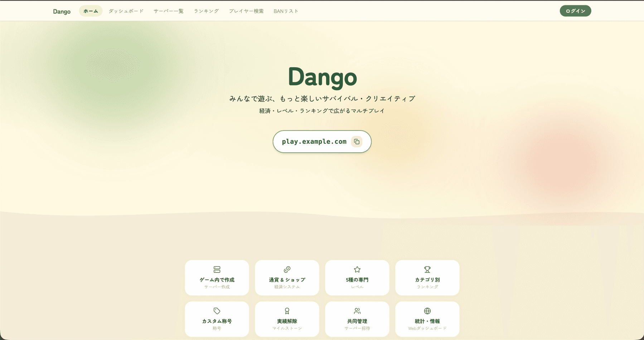Click the Dango logo in navbar
The width and height of the screenshot is (644, 340).
pos(62,11)
